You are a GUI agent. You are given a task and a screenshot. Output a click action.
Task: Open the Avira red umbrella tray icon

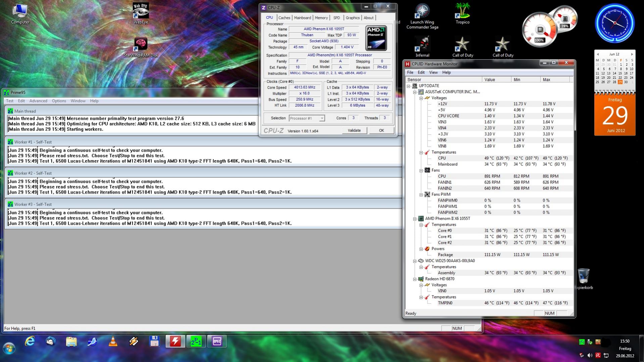coord(598,356)
